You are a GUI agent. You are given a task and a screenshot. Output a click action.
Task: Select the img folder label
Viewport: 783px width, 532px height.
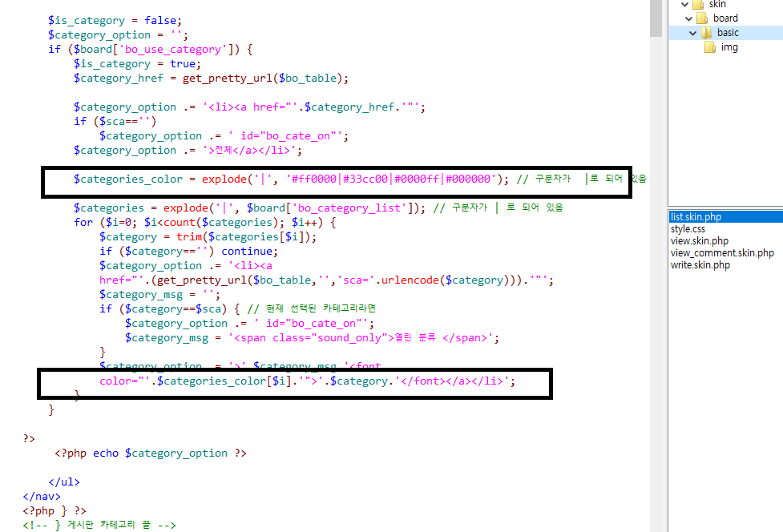(729, 47)
